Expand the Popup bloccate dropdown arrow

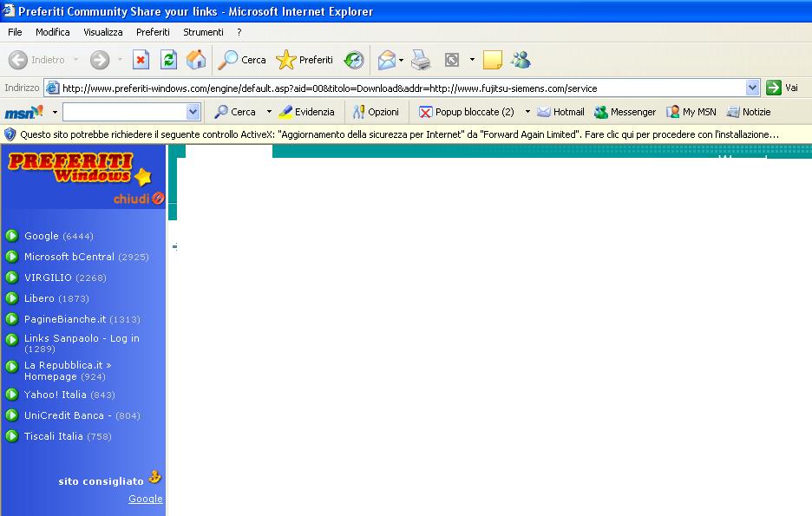pyautogui.click(x=527, y=112)
